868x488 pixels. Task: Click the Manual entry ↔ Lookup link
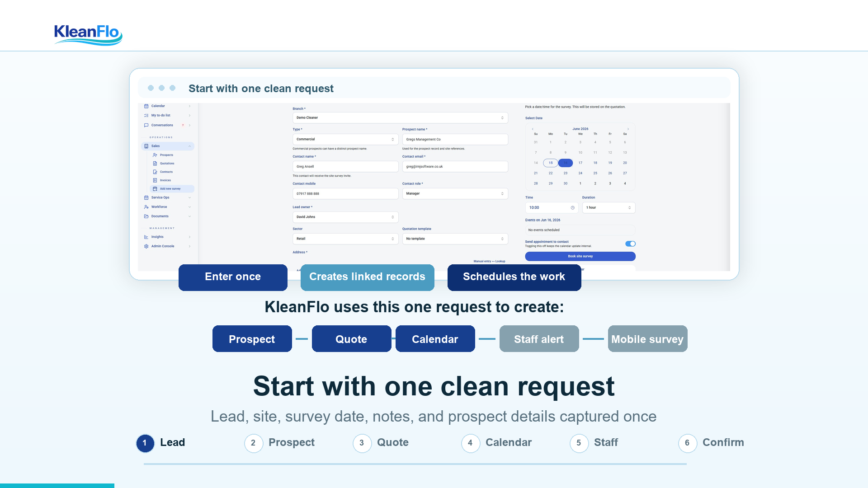coord(489,262)
